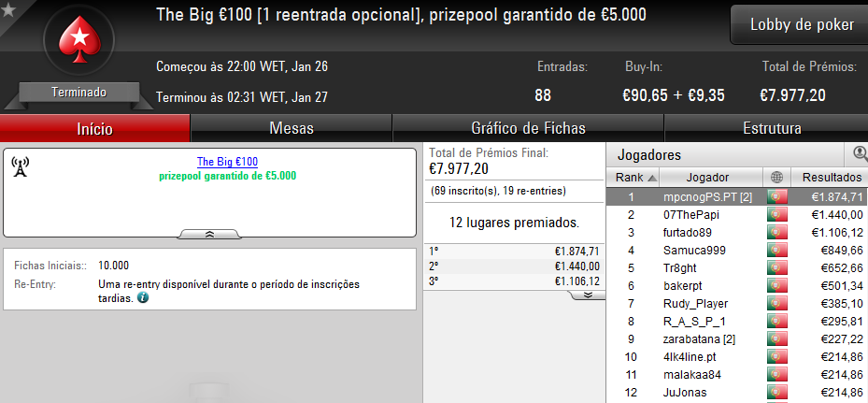Click first place prize €1.874,71 in payout list
The width and height of the screenshot is (868, 403).
click(576, 252)
